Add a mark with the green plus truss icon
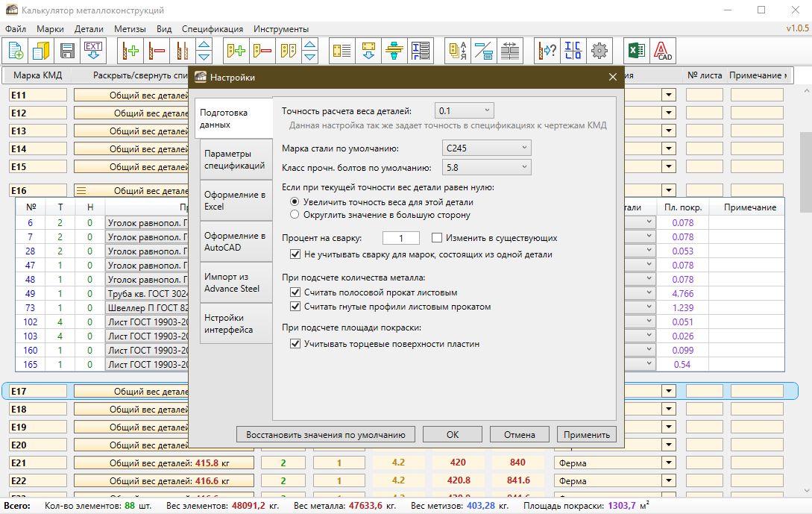Image resolution: width=812 pixels, height=514 pixels. [131, 51]
